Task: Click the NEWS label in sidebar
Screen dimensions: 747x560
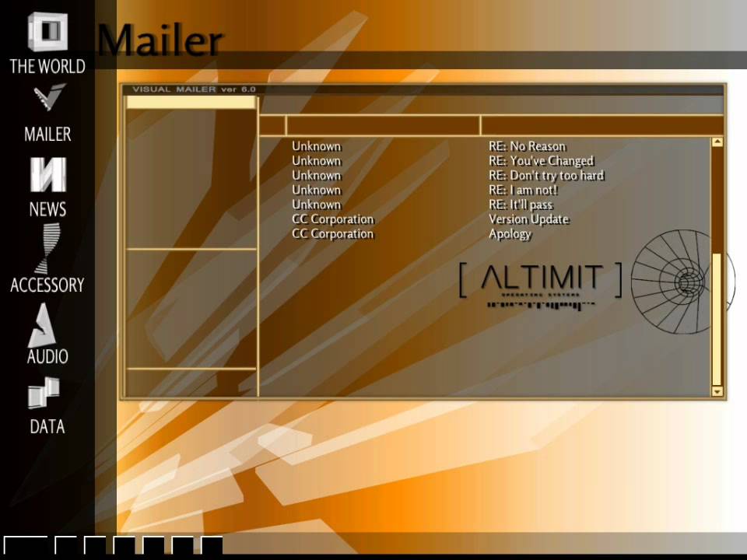Action: pyautogui.click(x=47, y=209)
